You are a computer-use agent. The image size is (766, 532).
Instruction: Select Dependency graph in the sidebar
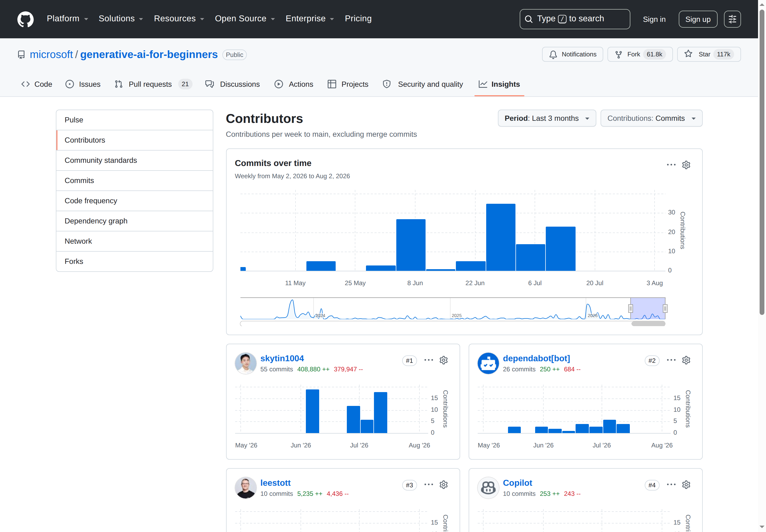[x=134, y=221]
